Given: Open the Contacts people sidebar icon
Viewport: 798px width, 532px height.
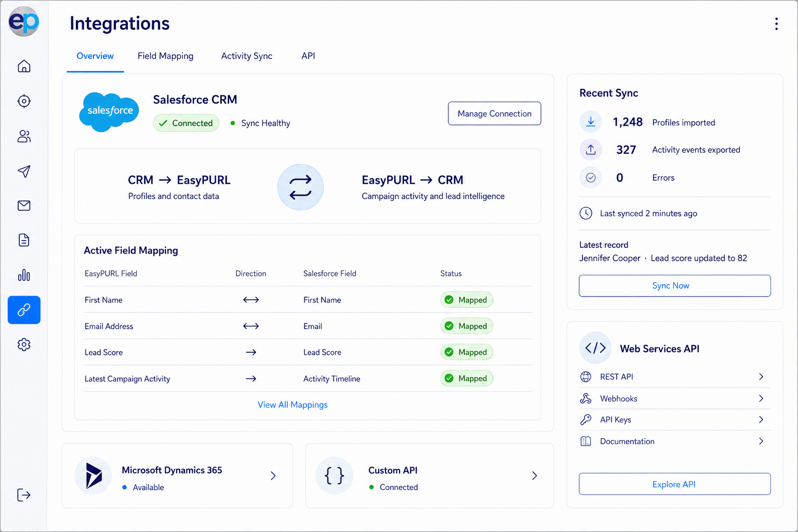Looking at the screenshot, I should click(24, 136).
